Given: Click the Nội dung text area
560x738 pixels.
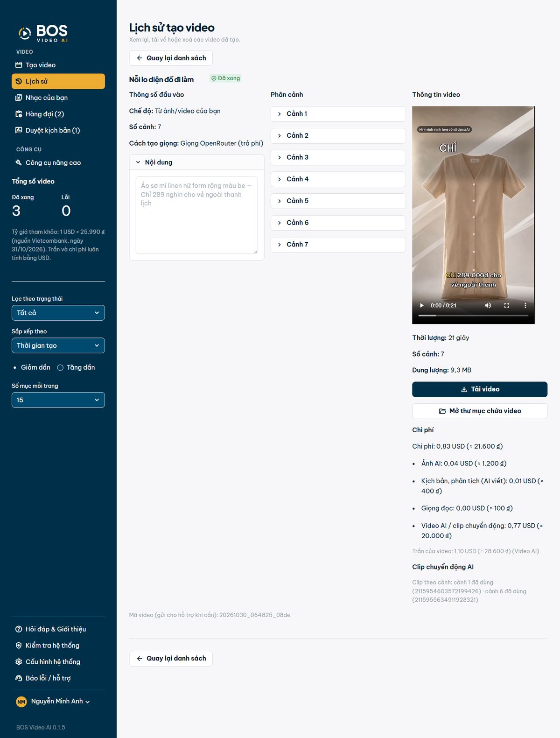Looking at the screenshot, I should coord(197,215).
